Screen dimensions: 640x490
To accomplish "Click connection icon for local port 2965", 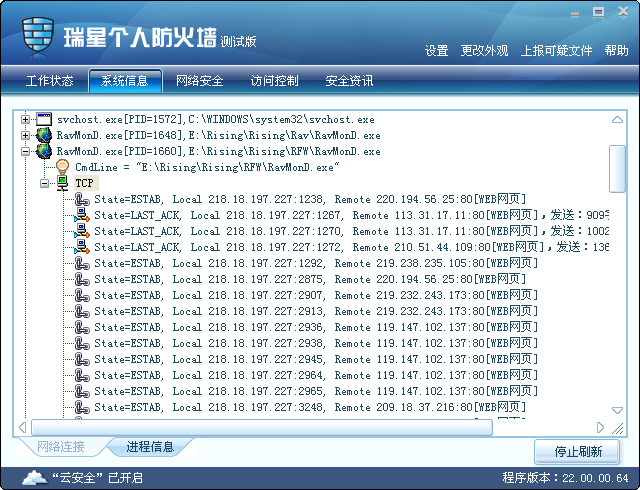I will click(82, 391).
